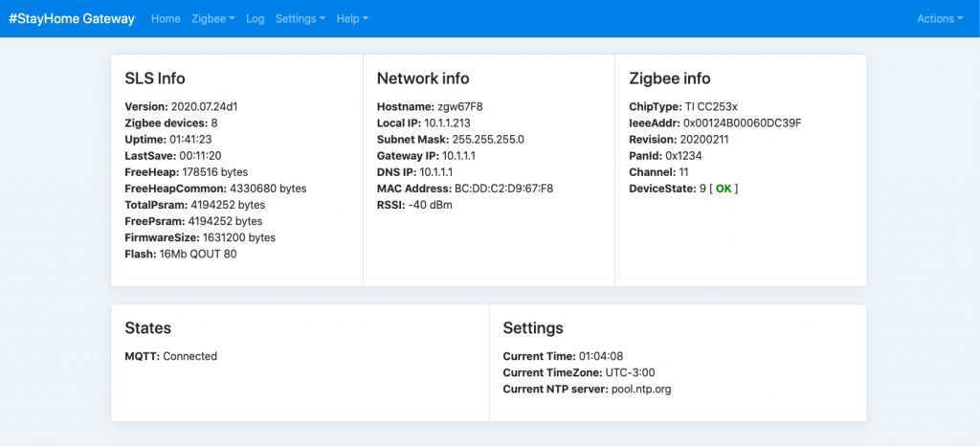The height and width of the screenshot is (446, 980).
Task: Click the pool.ntp.org NTP server text
Action: coord(641,389)
